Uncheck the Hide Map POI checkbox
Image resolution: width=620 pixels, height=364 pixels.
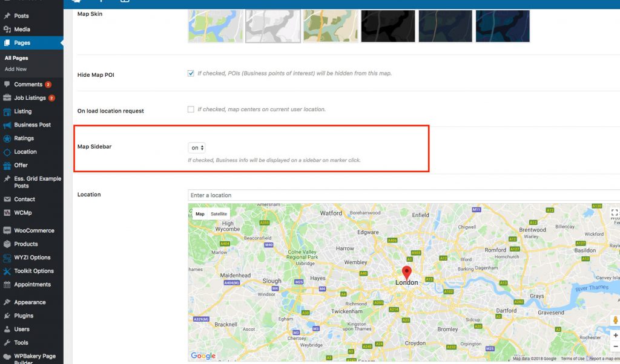pyautogui.click(x=191, y=73)
